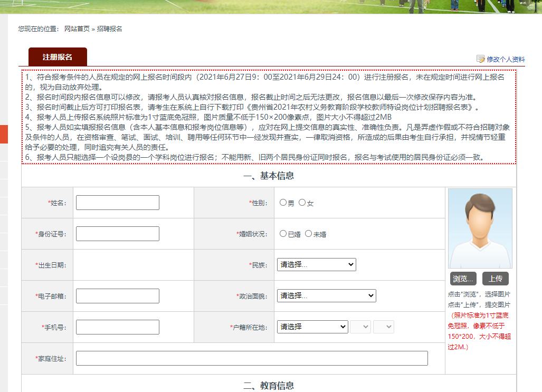Image resolution: width=542 pixels, height=392 pixels.
Task: Open the 户籍所在地 province dropdown
Action: pyautogui.click(x=312, y=327)
